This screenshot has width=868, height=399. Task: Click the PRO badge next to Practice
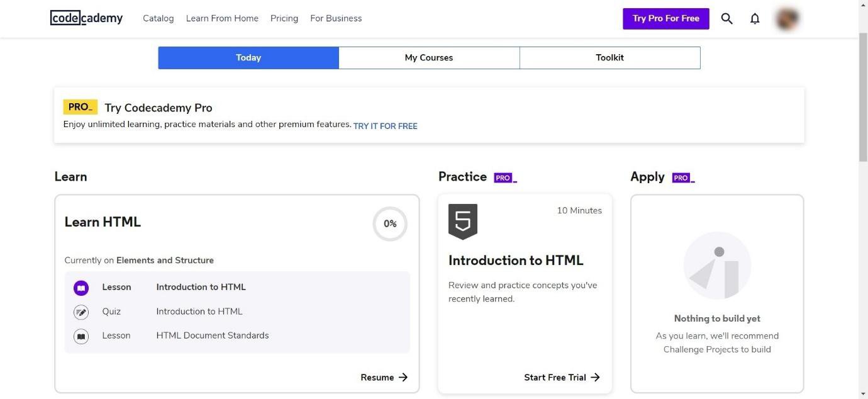[x=505, y=177]
